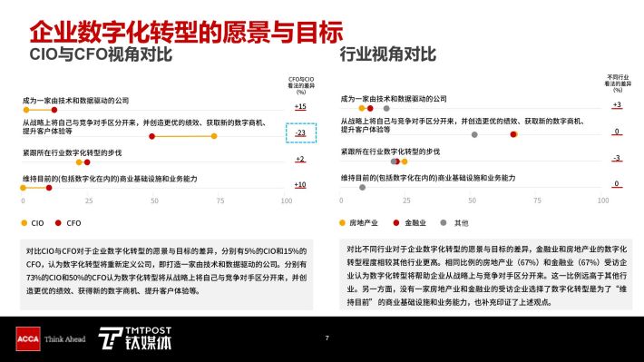Click the +3 industry difference value

click(x=617, y=104)
